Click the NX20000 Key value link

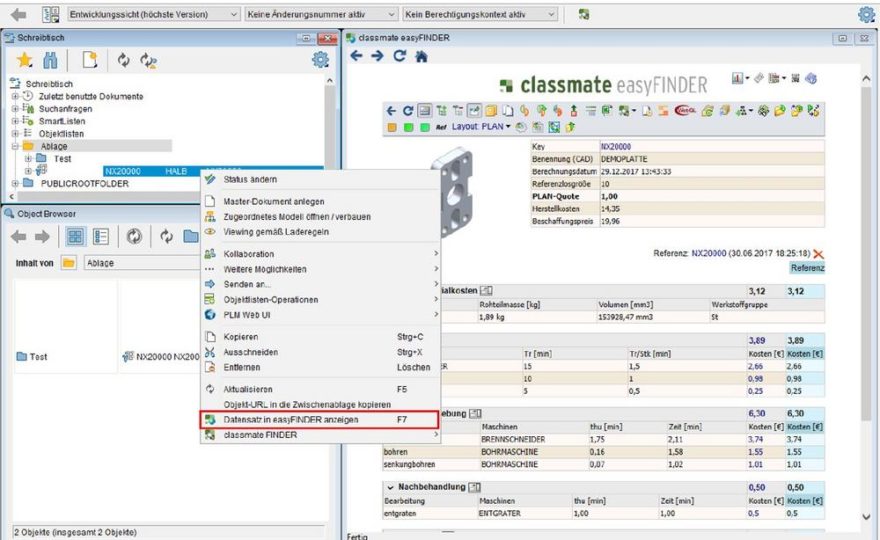[x=616, y=147]
